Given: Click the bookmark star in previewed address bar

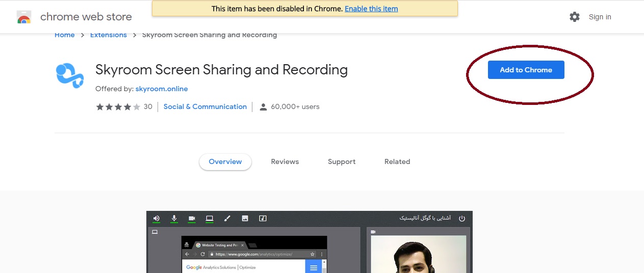Looking at the screenshot, I should click(312, 254).
